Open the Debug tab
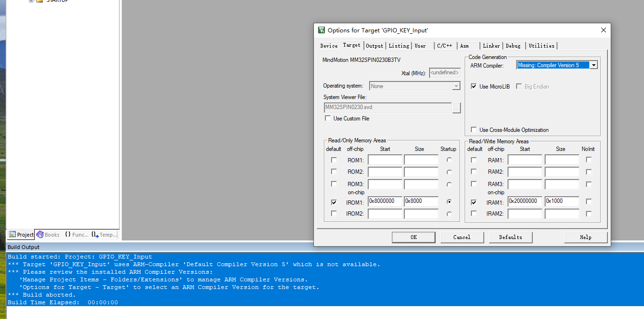Screen dimensions: 644x319 pos(513,46)
